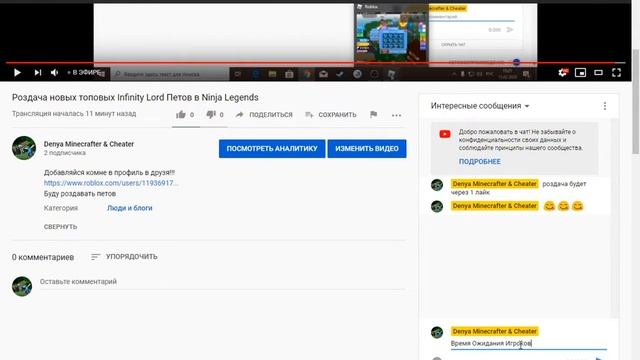Play the live stream video
640x360 pixels.
click(17, 73)
